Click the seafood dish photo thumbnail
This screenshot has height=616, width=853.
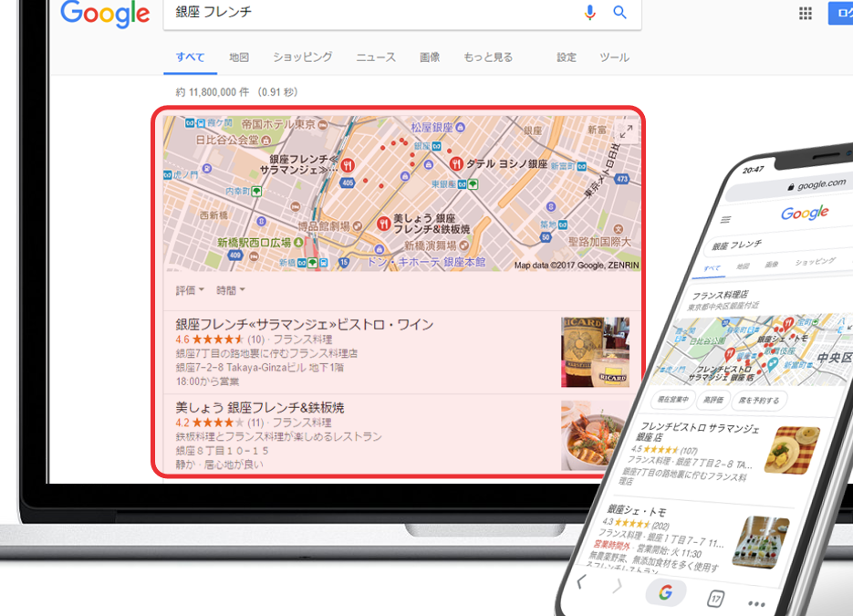[593, 435]
